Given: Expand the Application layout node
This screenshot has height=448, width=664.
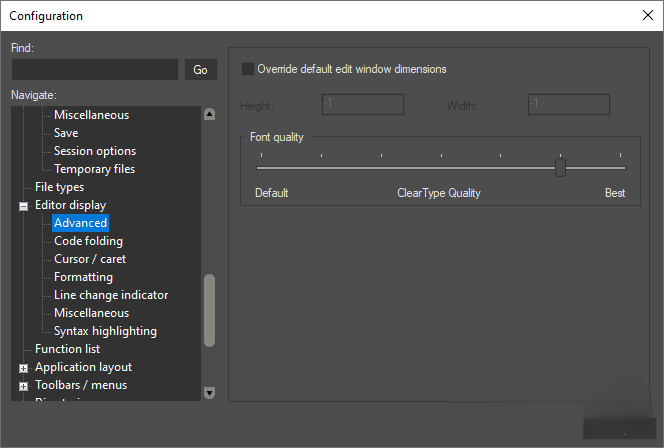Looking at the screenshot, I should point(24,368).
